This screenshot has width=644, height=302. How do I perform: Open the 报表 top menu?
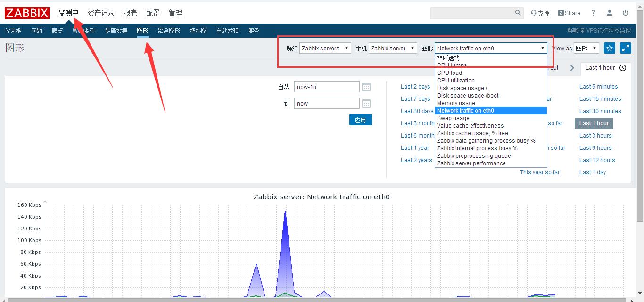tap(130, 13)
